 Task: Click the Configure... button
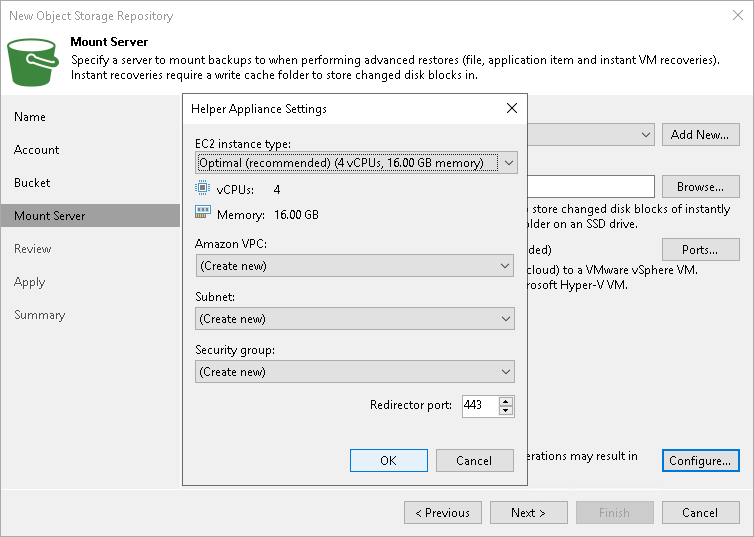701,461
